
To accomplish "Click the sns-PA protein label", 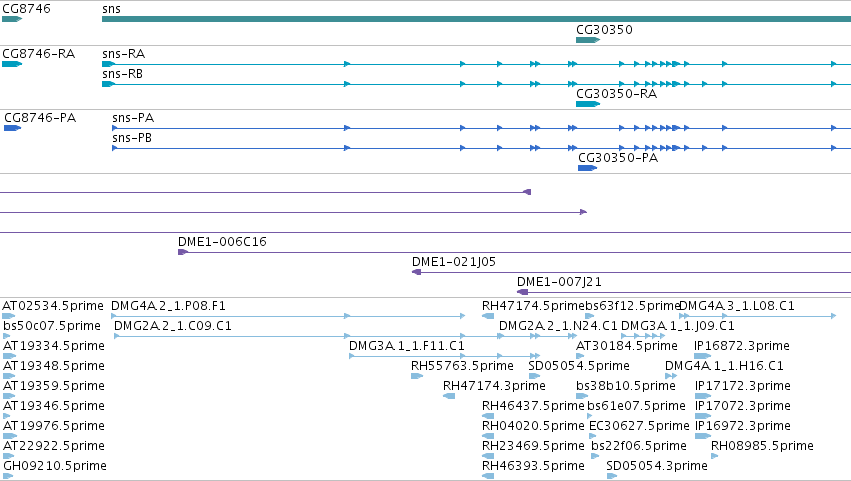I will pos(133,118).
